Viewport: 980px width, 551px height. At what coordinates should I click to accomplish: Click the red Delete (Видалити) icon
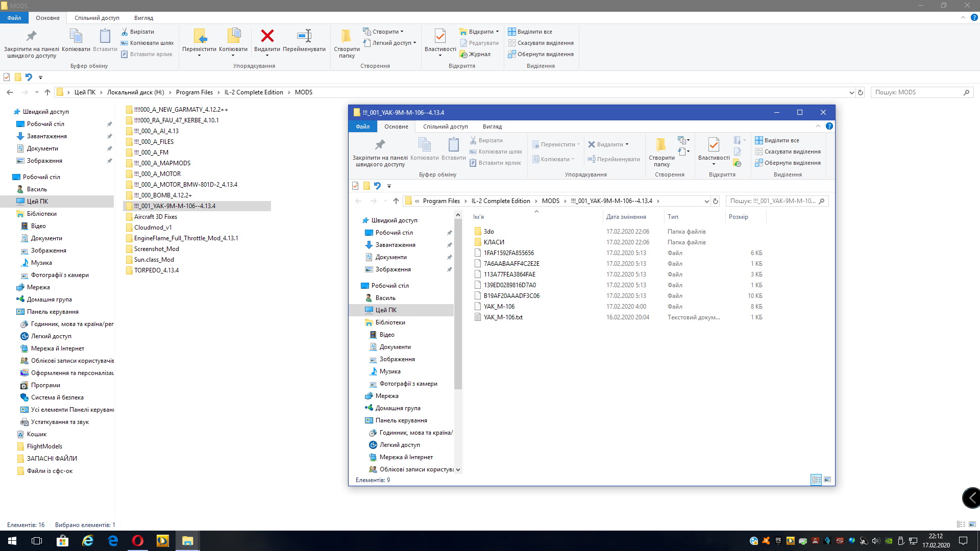click(267, 37)
